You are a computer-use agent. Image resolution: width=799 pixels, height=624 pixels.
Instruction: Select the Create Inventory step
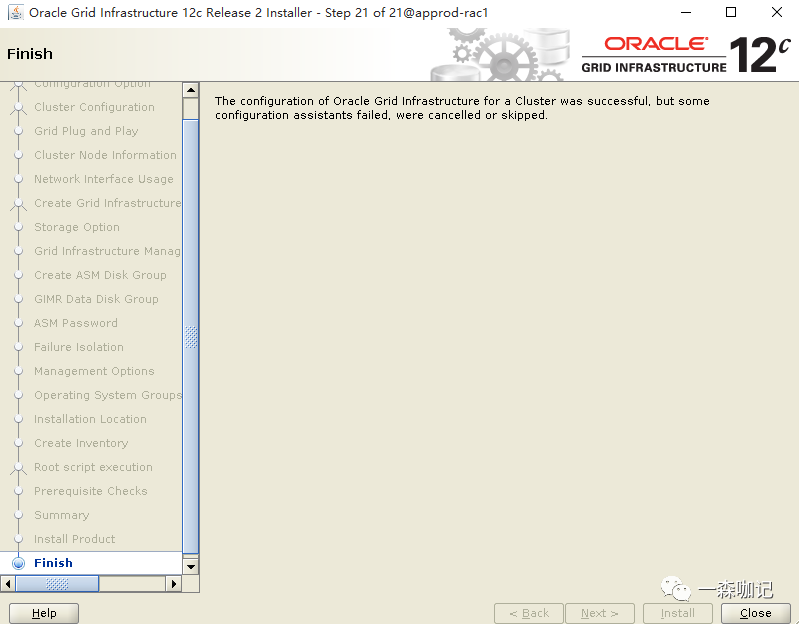tap(81, 443)
